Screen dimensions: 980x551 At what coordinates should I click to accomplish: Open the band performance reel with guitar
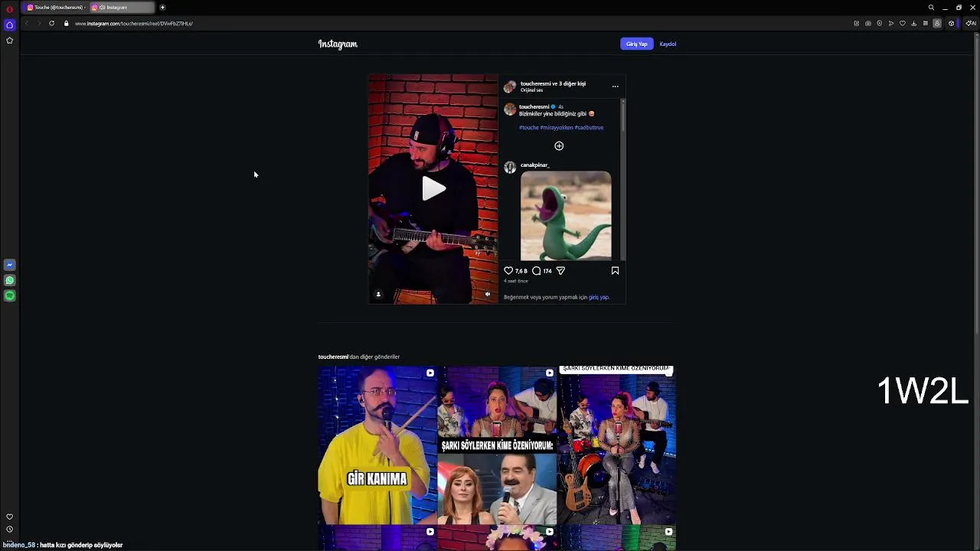[616, 445]
